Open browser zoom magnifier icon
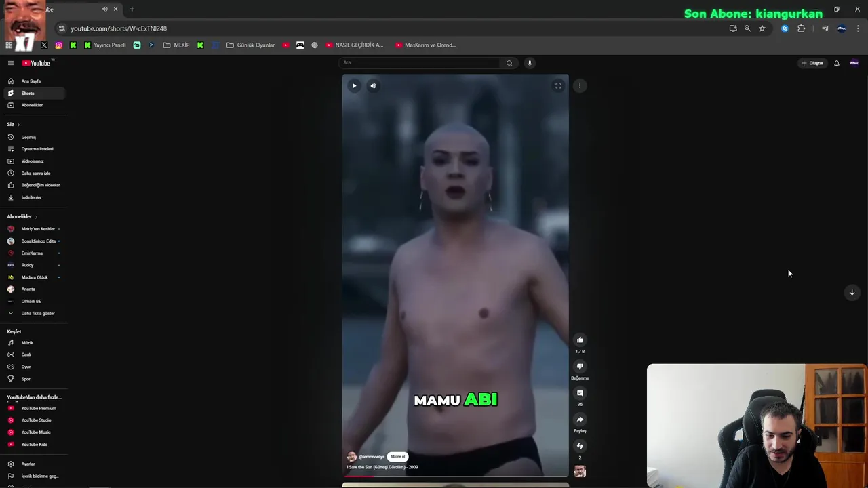This screenshot has height=488, width=868. click(747, 28)
